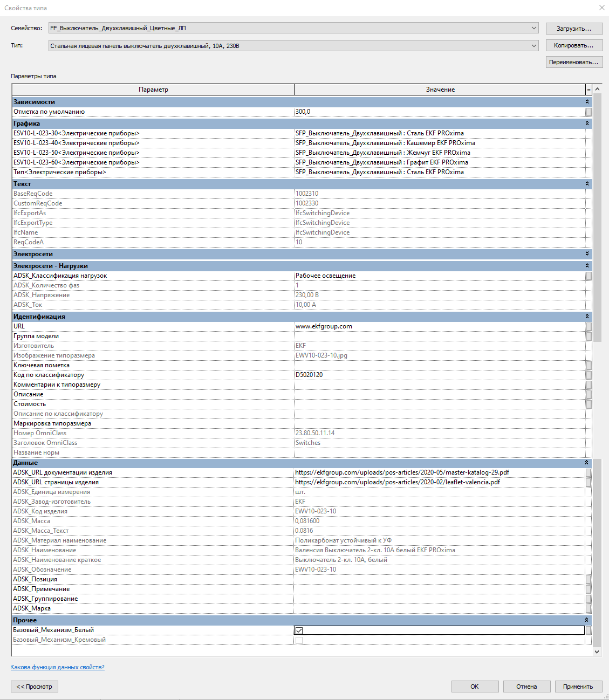Uncheck Базовый_Механизм_Белый checkbox

(x=299, y=630)
